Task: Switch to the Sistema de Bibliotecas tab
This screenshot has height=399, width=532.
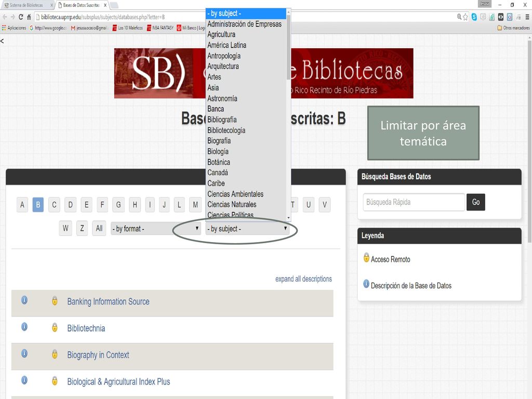Action: coord(26,5)
